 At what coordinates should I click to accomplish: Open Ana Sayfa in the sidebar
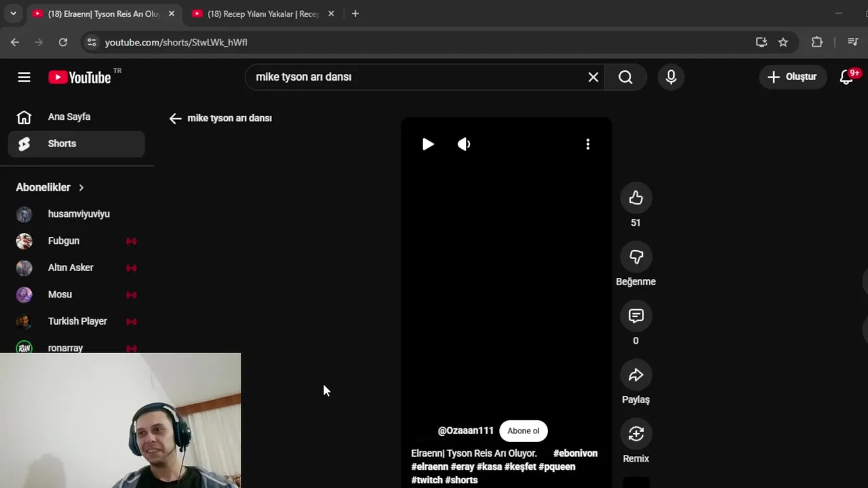pyautogui.click(x=76, y=117)
